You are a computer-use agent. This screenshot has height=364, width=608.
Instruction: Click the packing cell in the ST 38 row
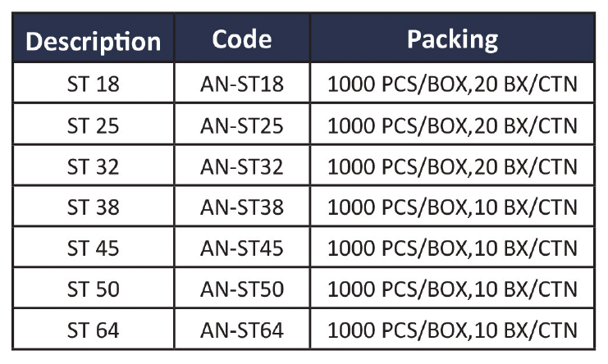(452, 207)
